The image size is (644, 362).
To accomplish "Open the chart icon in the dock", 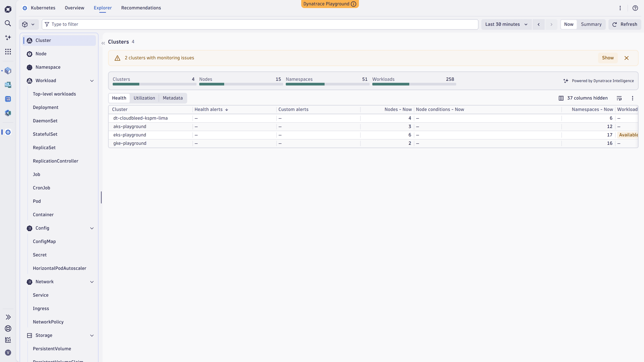I will click(8, 340).
